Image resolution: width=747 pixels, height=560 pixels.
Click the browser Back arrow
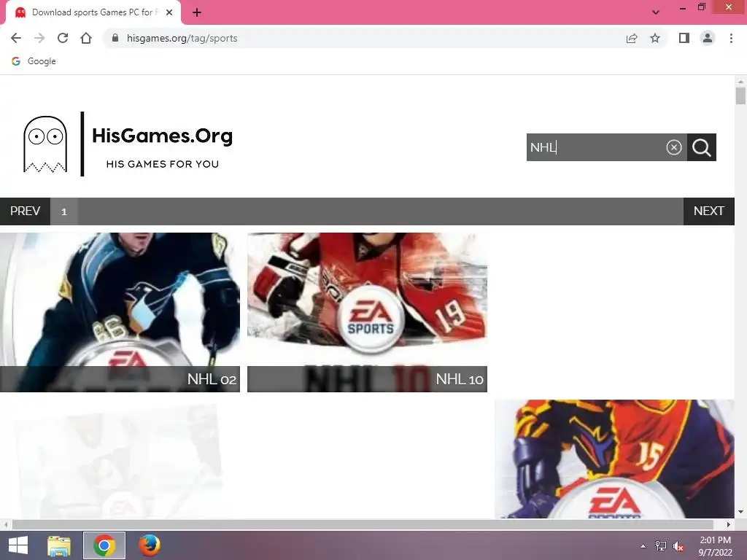(16, 38)
